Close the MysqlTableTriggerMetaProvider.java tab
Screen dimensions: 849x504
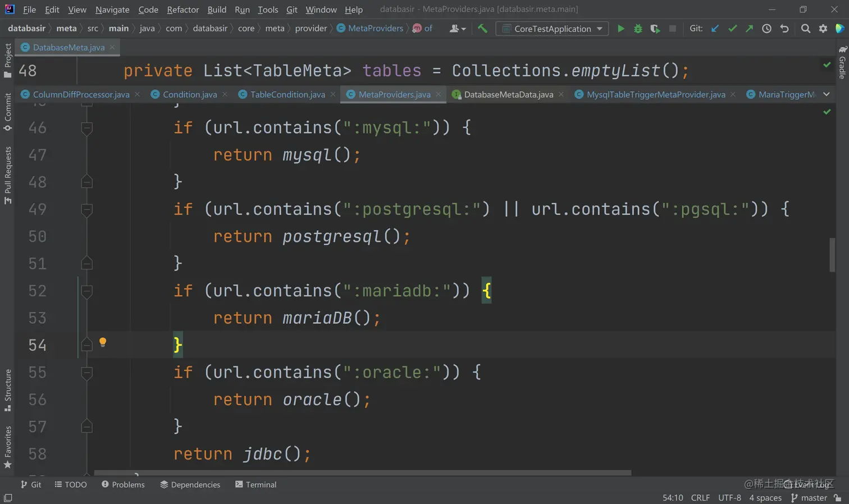pyautogui.click(x=733, y=94)
